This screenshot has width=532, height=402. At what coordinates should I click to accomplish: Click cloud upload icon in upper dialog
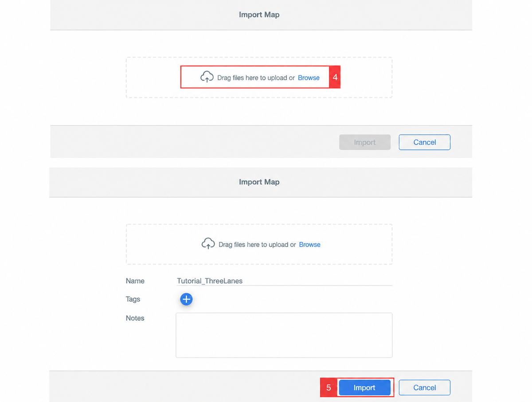207,77
